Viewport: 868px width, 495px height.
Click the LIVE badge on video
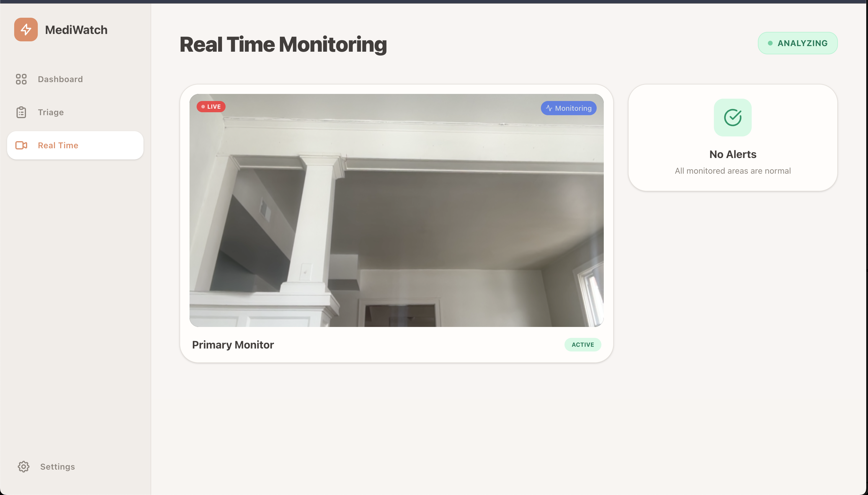211,107
